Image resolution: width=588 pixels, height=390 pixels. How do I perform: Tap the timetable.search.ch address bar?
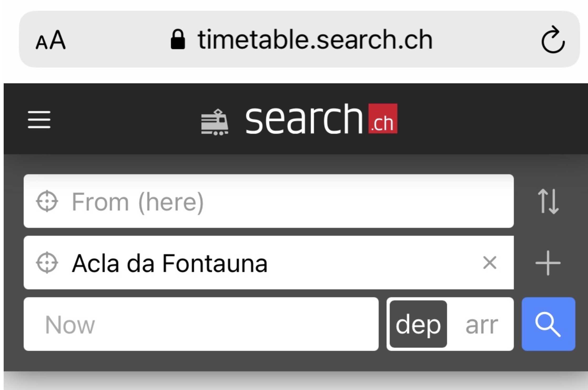pos(299,39)
